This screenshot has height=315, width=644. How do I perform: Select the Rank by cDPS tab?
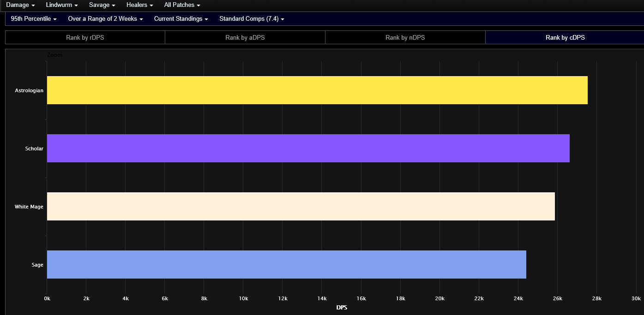[565, 37]
